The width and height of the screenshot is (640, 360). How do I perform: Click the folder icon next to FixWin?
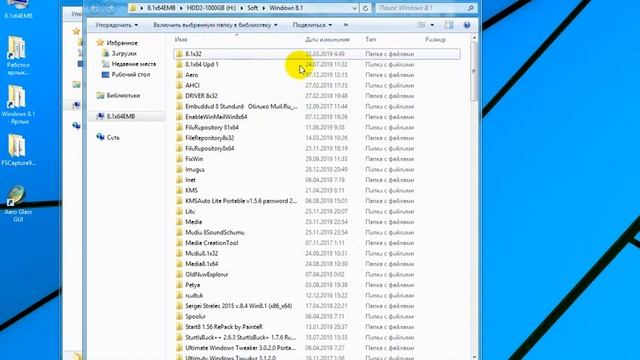(179, 159)
